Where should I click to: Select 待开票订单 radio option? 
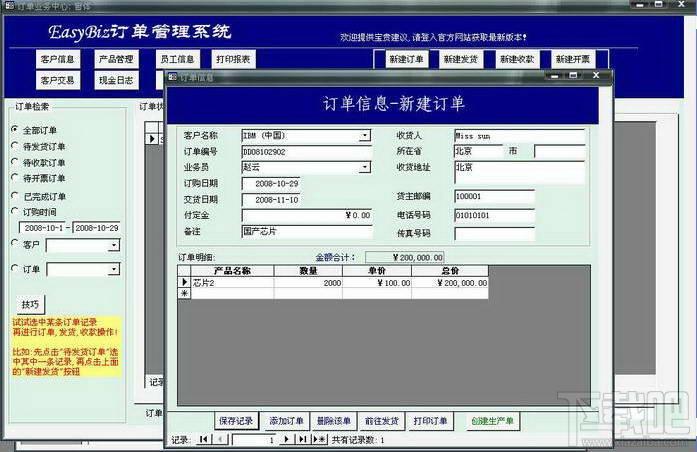tap(15, 178)
